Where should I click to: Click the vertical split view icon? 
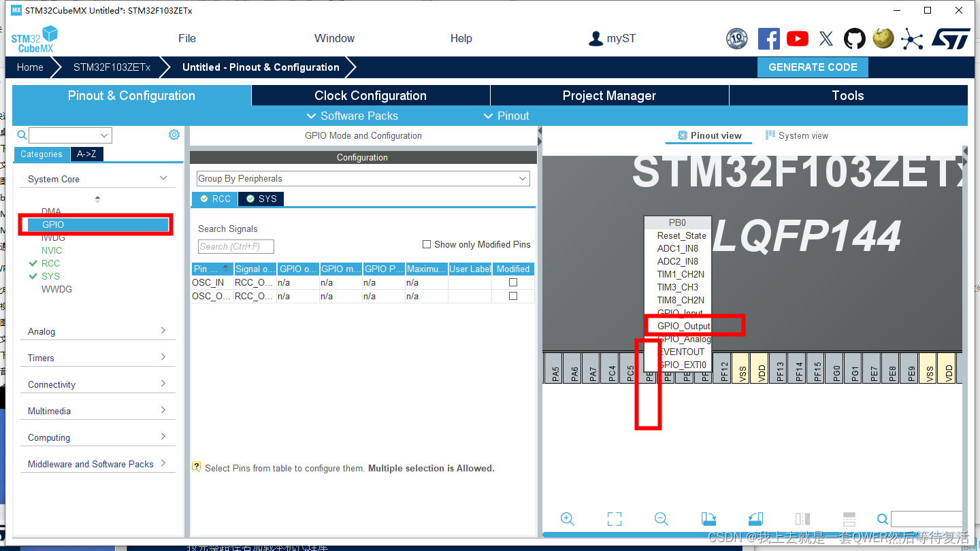(x=802, y=519)
